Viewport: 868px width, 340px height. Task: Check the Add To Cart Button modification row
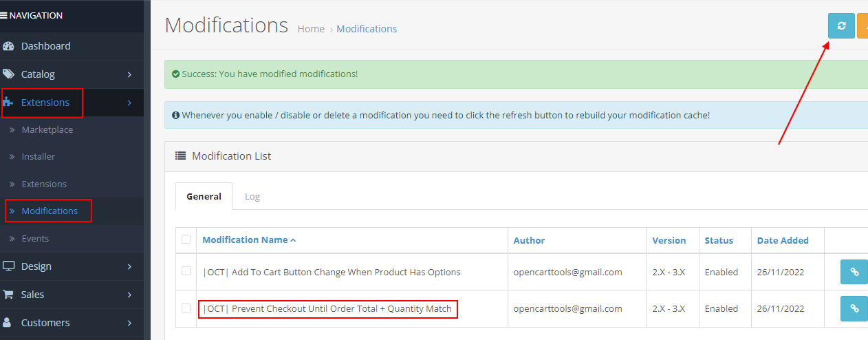click(x=186, y=271)
